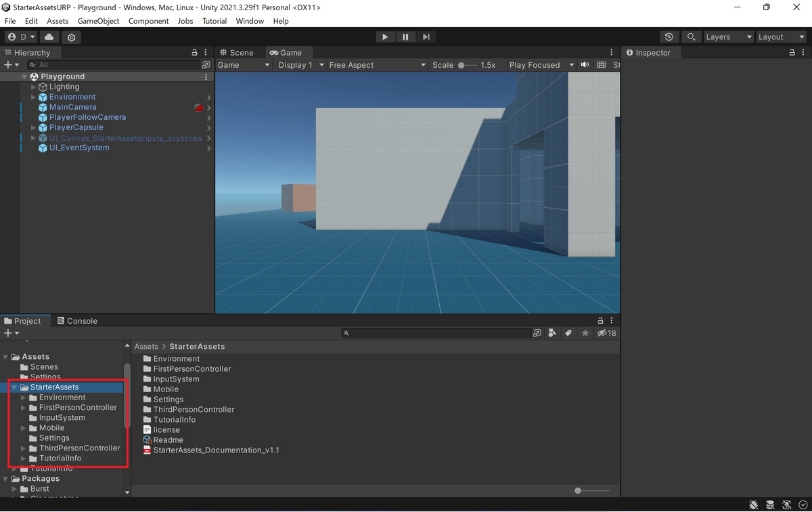This screenshot has width=812, height=512.
Task: Select the Project tab
Action: [x=22, y=321]
